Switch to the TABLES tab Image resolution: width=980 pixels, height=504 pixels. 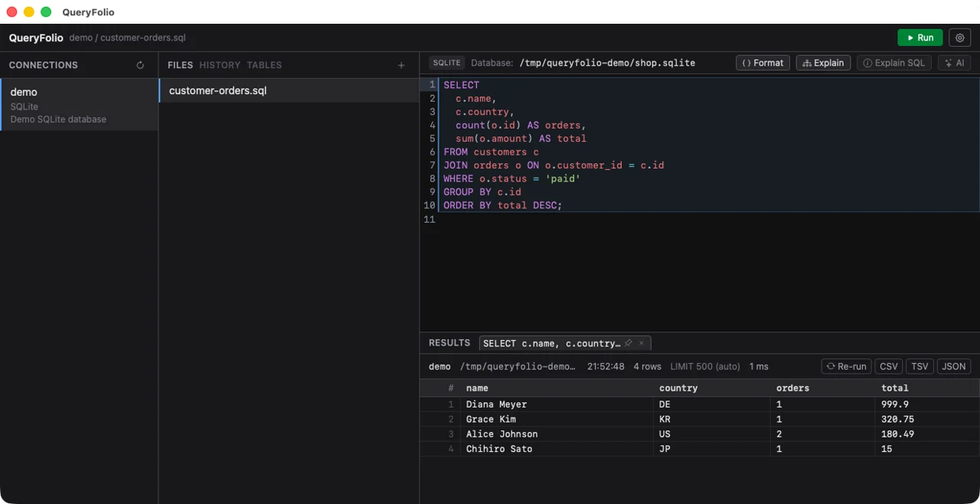(x=264, y=65)
